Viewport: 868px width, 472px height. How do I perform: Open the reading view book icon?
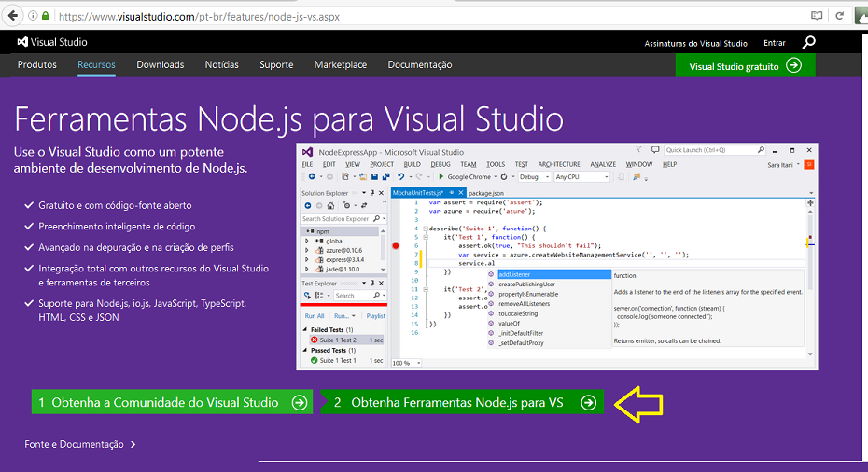pos(817,16)
